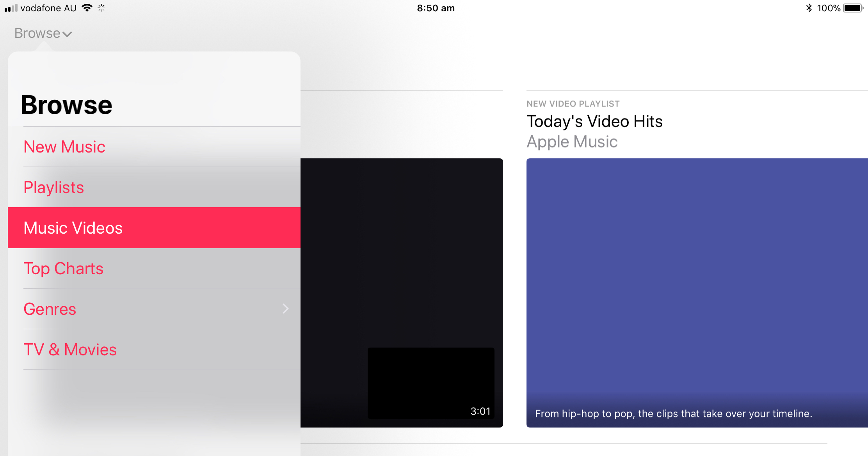The width and height of the screenshot is (868, 456).
Task: Select the highlighted Music Videos entry
Action: pos(154,228)
